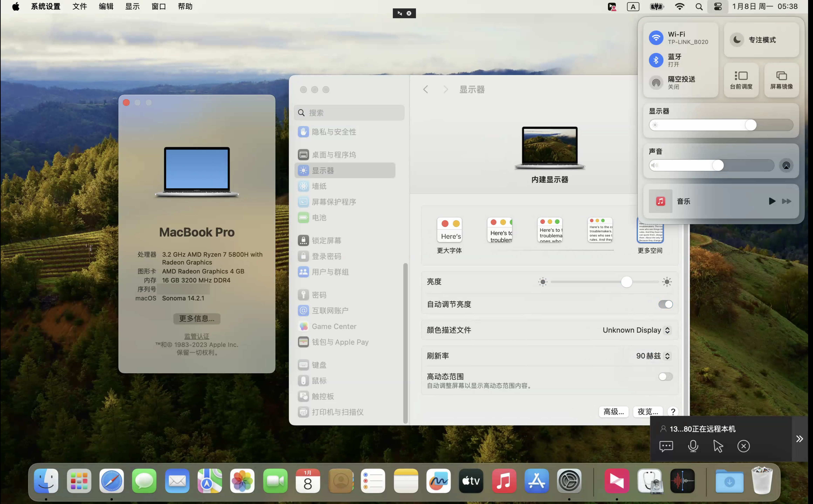Toggle Wi-Fi in Control Center
Screen dimensions: 813x504
click(x=656, y=38)
